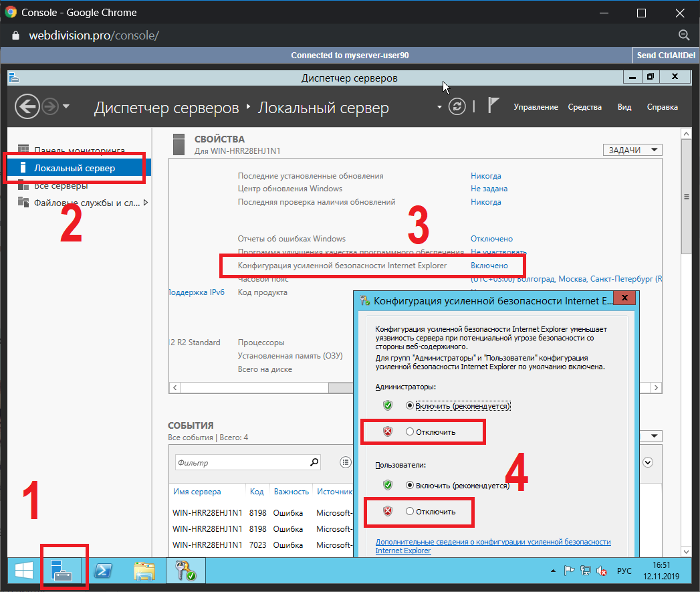Select Отключить for Пользователи
Image resolution: width=700 pixels, height=592 pixels.
click(x=410, y=512)
